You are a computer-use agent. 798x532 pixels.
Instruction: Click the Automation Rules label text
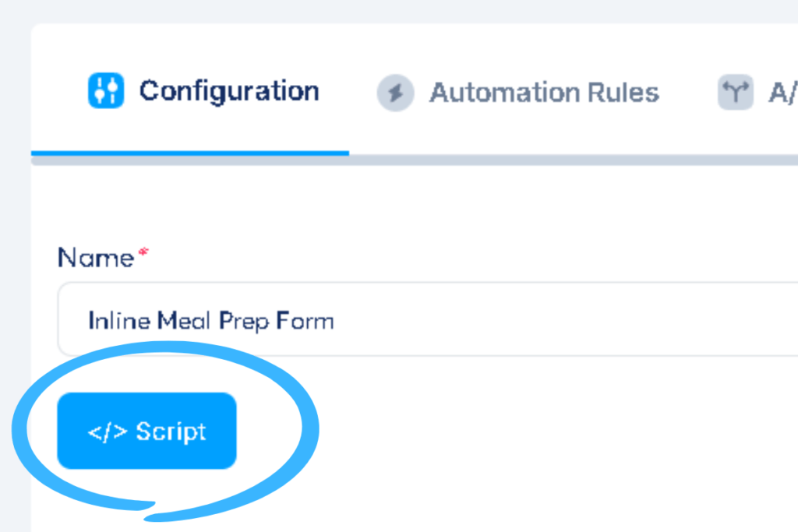(x=543, y=92)
